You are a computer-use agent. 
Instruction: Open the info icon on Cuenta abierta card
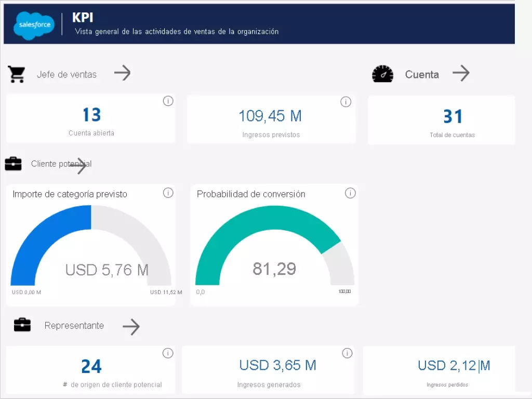(168, 101)
